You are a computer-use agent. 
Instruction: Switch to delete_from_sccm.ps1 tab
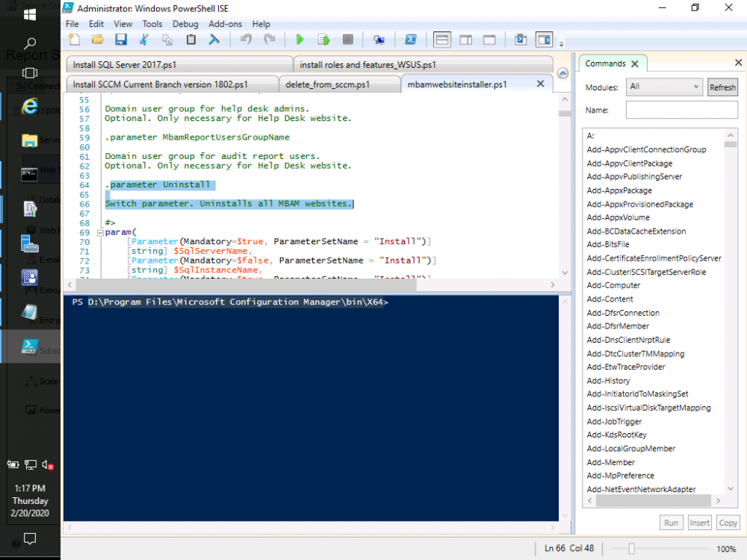[x=339, y=84]
